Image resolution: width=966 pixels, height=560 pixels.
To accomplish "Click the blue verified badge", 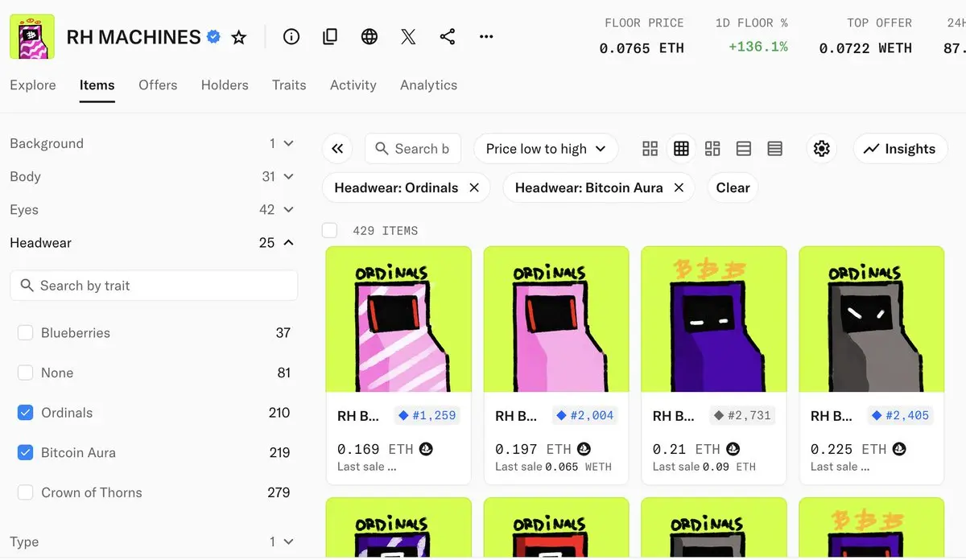I will pyautogui.click(x=213, y=36).
